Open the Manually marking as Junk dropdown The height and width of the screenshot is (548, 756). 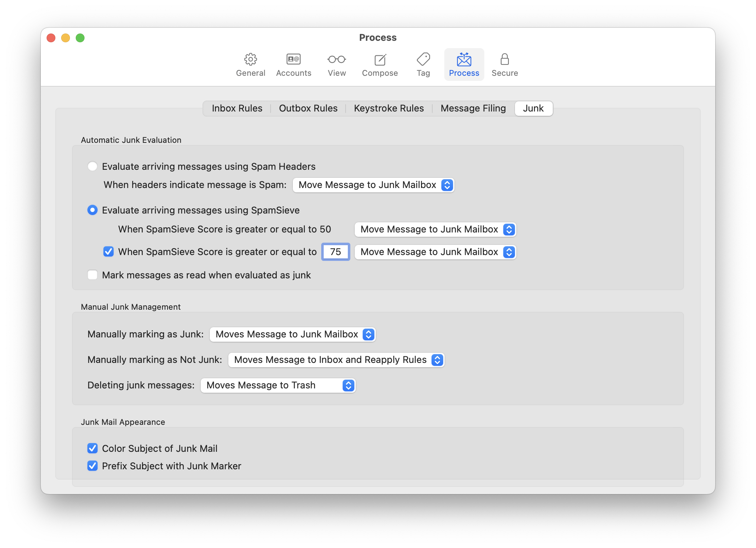click(x=292, y=334)
